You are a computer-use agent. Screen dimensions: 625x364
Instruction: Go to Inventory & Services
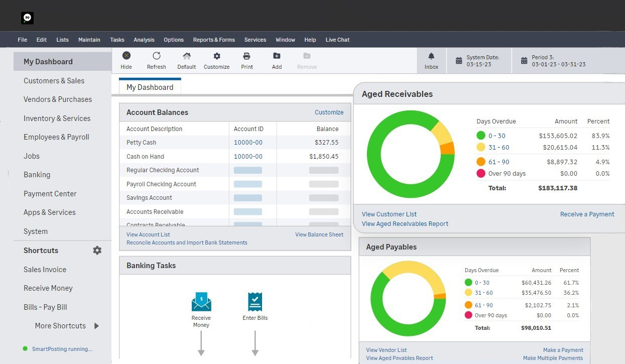click(57, 118)
